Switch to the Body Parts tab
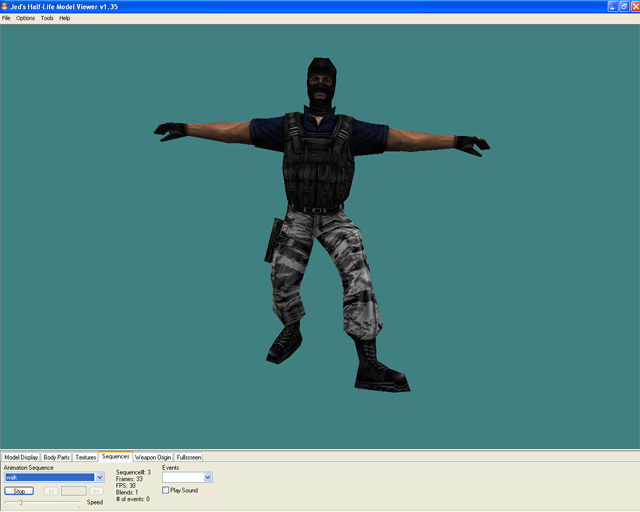Image resolution: width=640 pixels, height=512 pixels. tap(56, 457)
